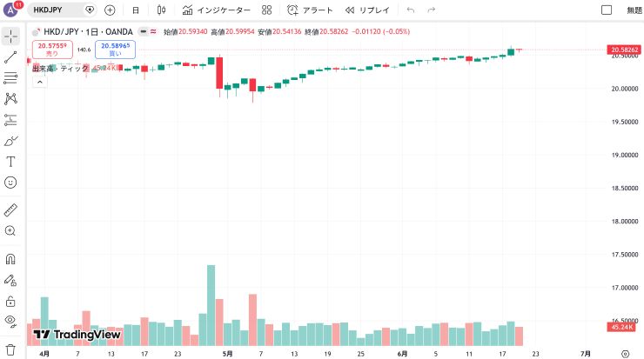Screen dimensions: 644x359
Task: Open the emoji icons tool
Action: [x=10, y=183]
